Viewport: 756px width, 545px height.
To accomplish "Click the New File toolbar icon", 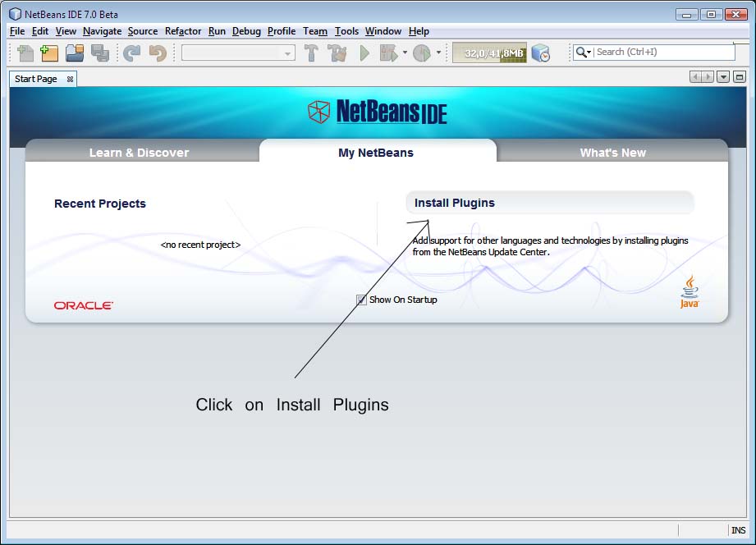I will click(x=25, y=53).
